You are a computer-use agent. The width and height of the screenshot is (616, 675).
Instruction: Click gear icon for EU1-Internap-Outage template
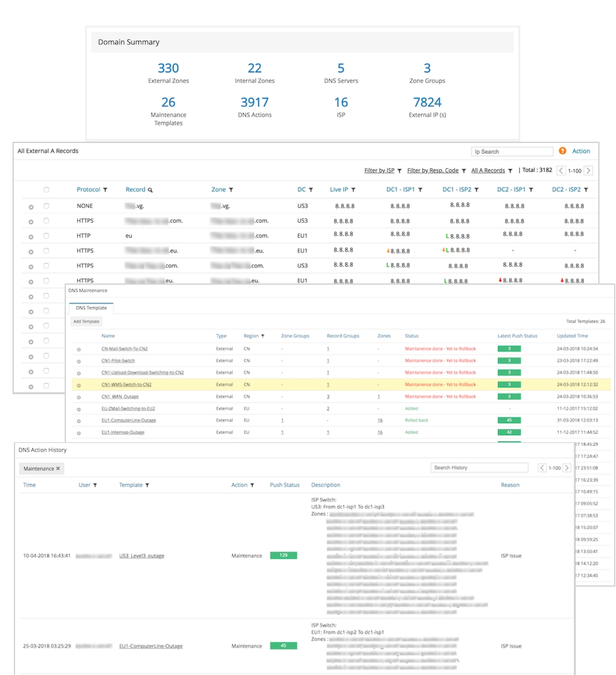pos(78,433)
